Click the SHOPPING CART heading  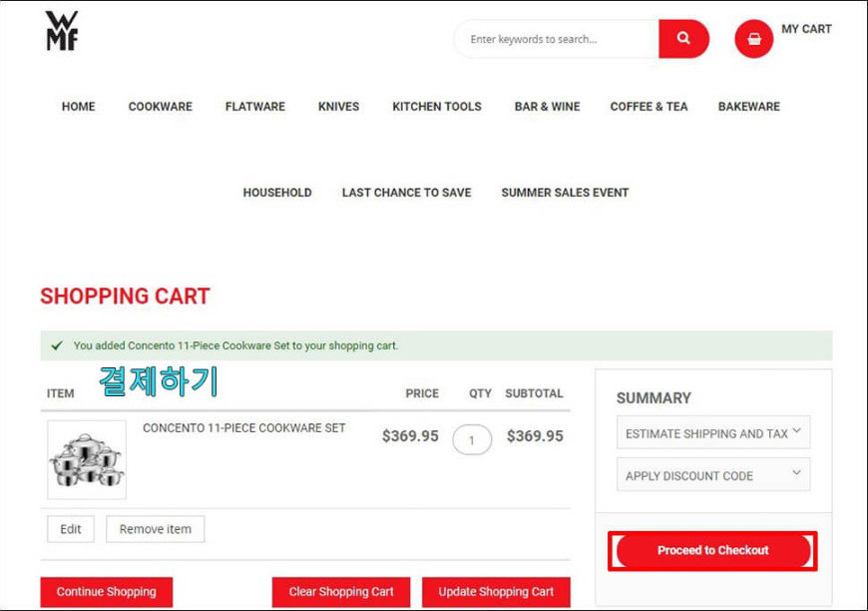125,297
